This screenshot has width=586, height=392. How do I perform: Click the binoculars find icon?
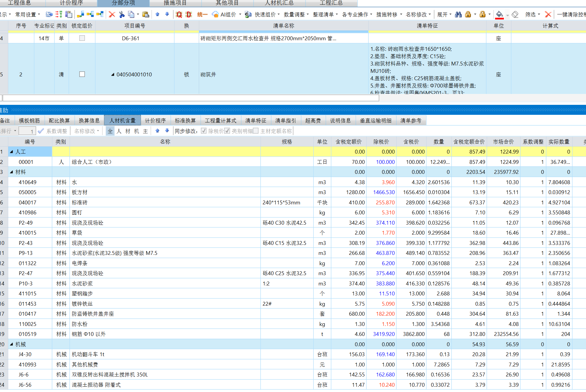(458, 14)
